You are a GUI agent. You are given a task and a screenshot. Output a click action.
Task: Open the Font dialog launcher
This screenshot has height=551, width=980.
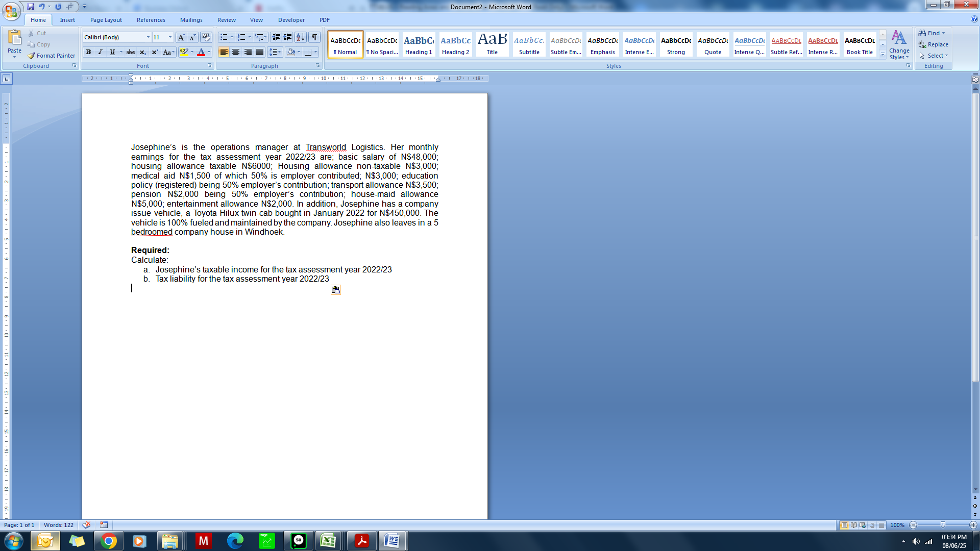(x=209, y=66)
